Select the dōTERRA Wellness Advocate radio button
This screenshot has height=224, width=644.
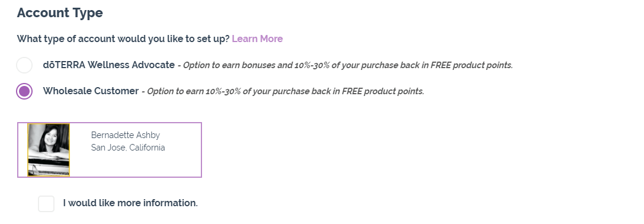point(24,65)
